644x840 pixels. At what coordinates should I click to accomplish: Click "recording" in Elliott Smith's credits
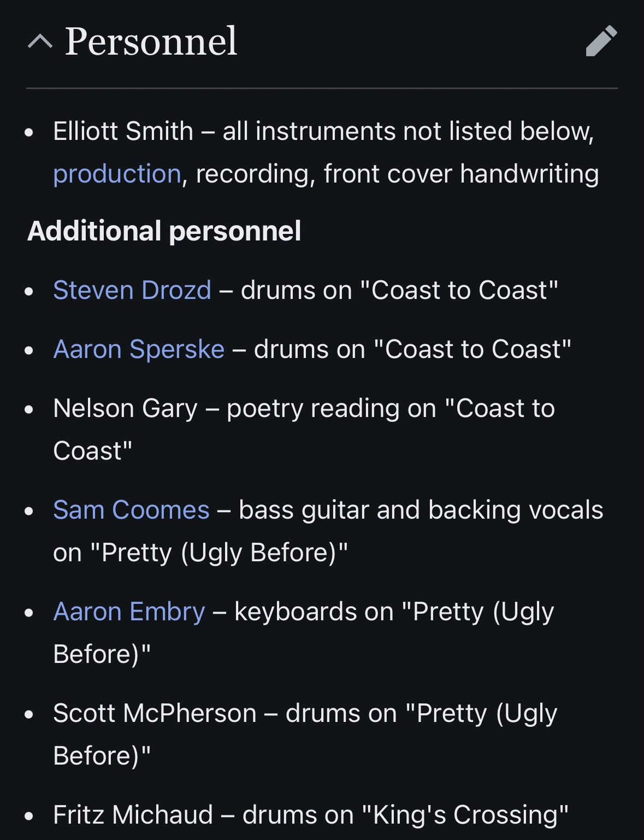point(255,174)
